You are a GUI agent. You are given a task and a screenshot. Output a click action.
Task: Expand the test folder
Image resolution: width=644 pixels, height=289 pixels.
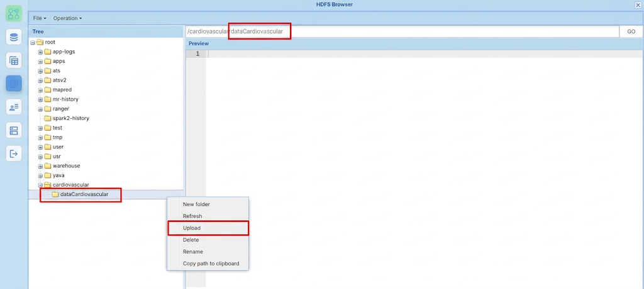point(40,128)
